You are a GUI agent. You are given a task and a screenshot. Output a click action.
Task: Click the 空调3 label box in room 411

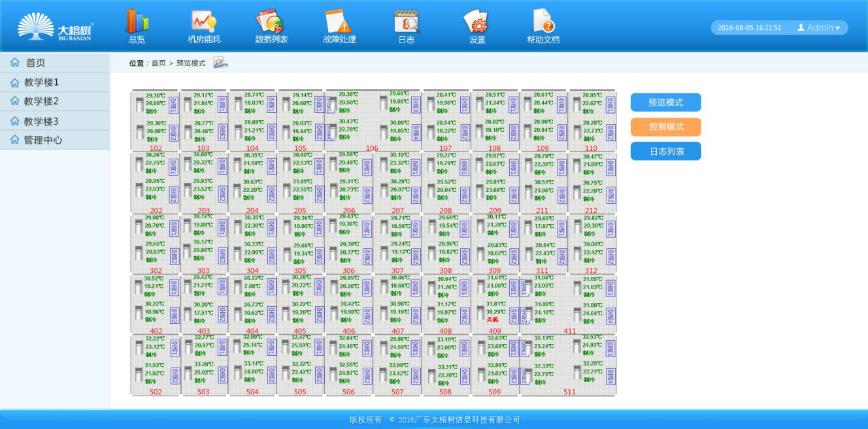610,288
